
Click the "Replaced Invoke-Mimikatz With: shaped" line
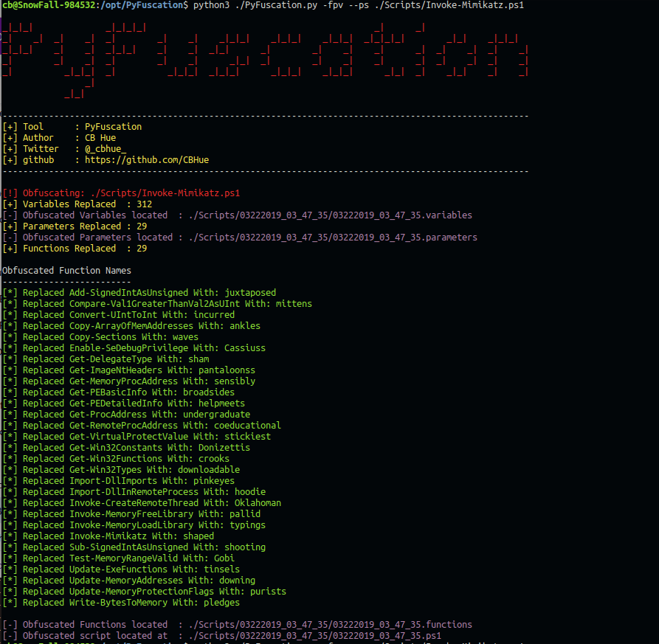pyautogui.click(x=108, y=536)
